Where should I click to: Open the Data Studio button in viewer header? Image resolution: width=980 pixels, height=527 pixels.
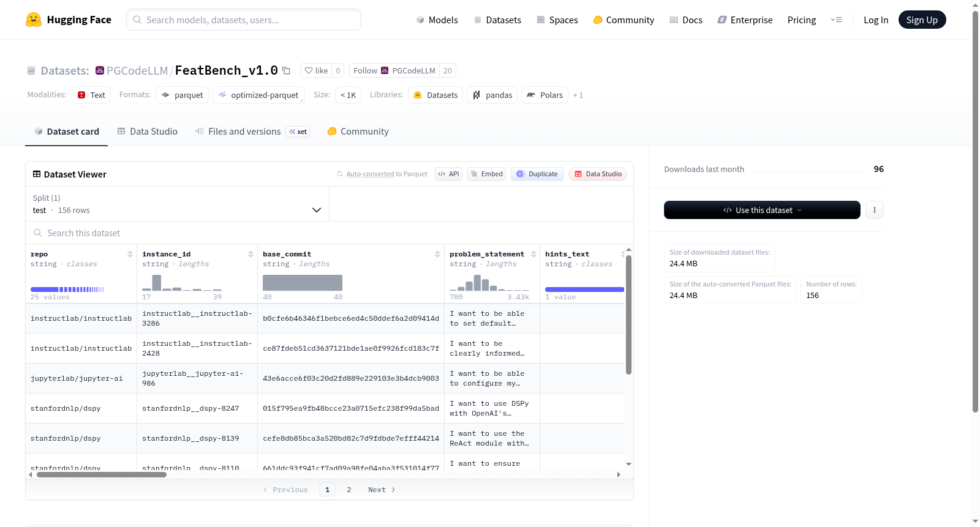click(x=598, y=174)
